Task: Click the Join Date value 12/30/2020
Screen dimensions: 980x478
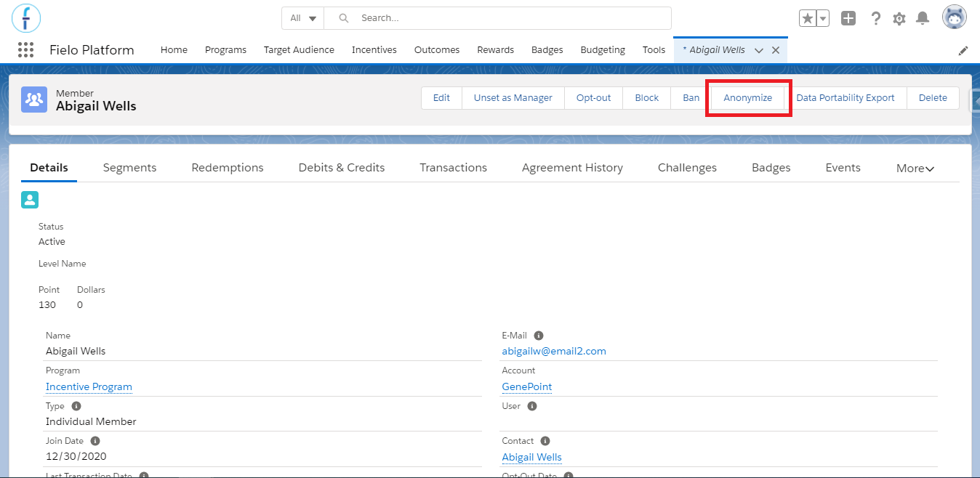Action: click(x=75, y=456)
